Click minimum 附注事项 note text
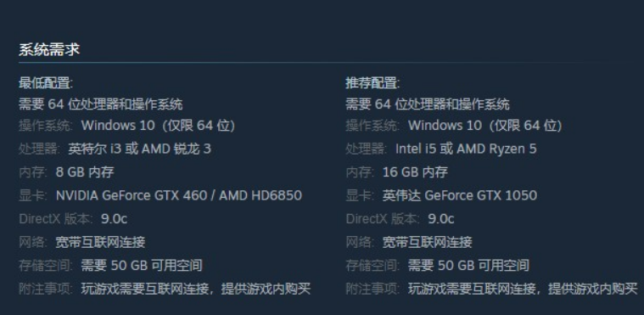Image resolution: width=644 pixels, height=315 pixels. click(x=196, y=289)
